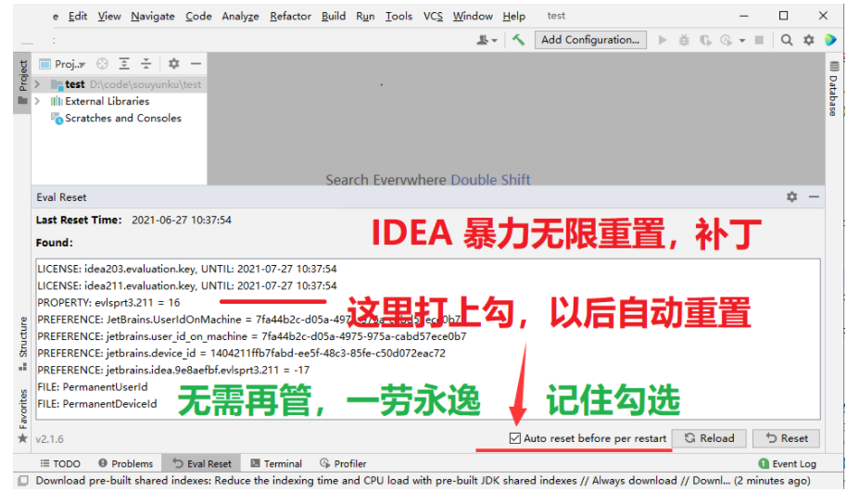Click the idea211.evaluation.key license line
This screenshot has height=504, width=847.
187,285
